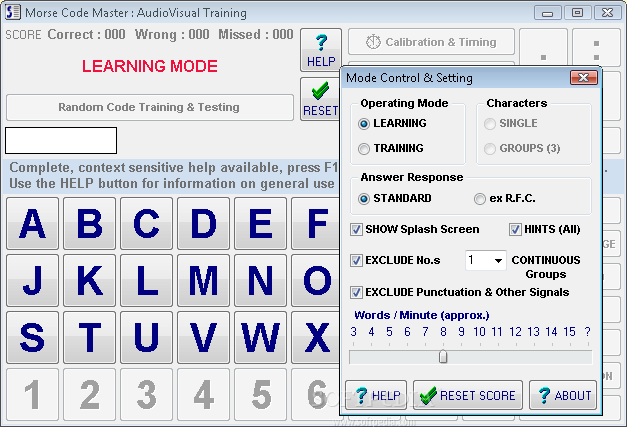Play the letter X key
The image size is (627, 427).
point(315,337)
